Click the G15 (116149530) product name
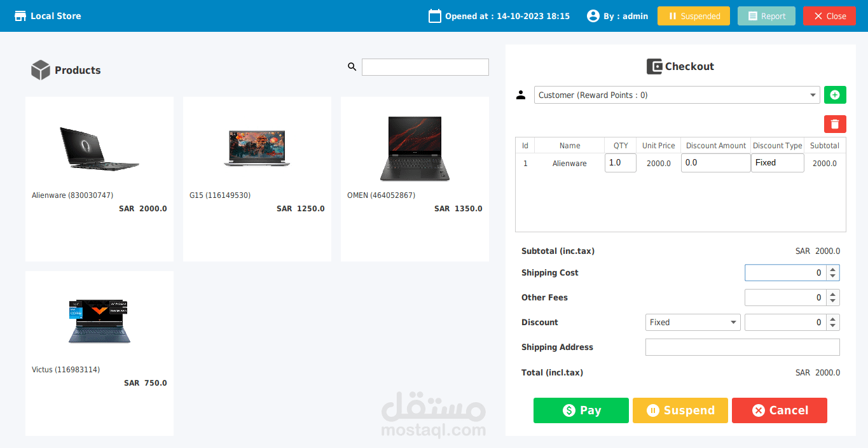Image resolution: width=868 pixels, height=448 pixels. click(x=220, y=195)
